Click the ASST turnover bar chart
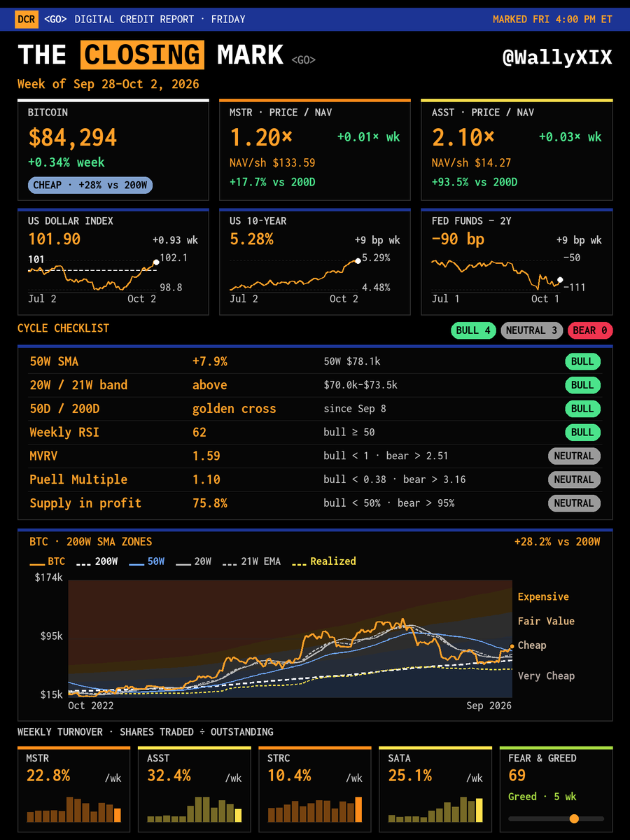 pos(195,809)
